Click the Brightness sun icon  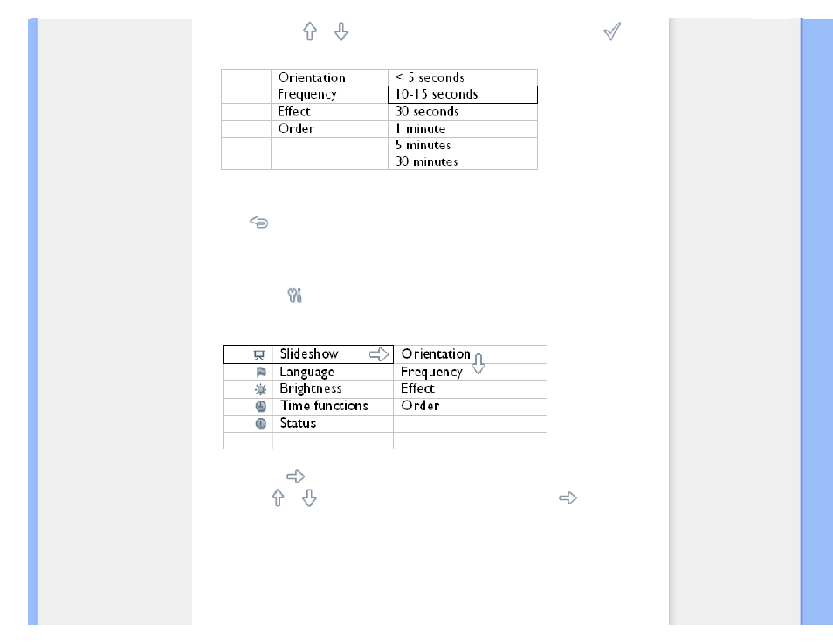pyautogui.click(x=260, y=389)
